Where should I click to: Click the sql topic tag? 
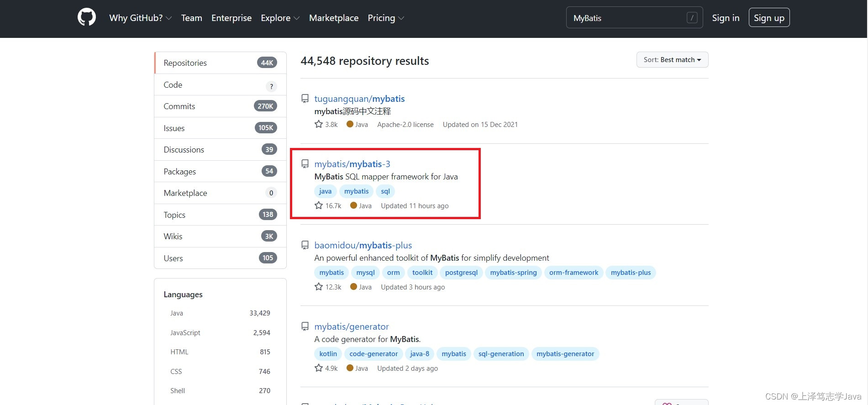pos(385,191)
